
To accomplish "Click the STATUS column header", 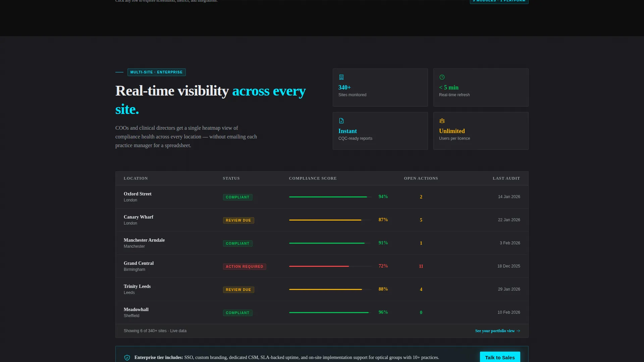I will click(x=231, y=178).
